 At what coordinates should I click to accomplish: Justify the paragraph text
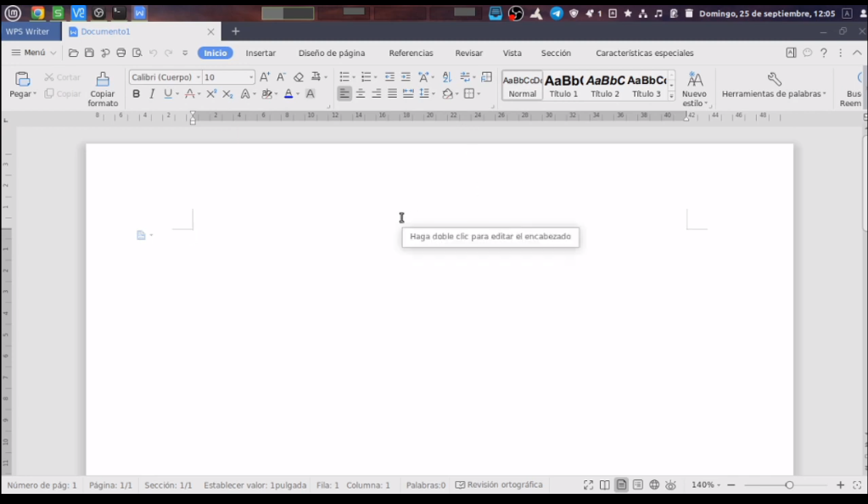pyautogui.click(x=393, y=93)
